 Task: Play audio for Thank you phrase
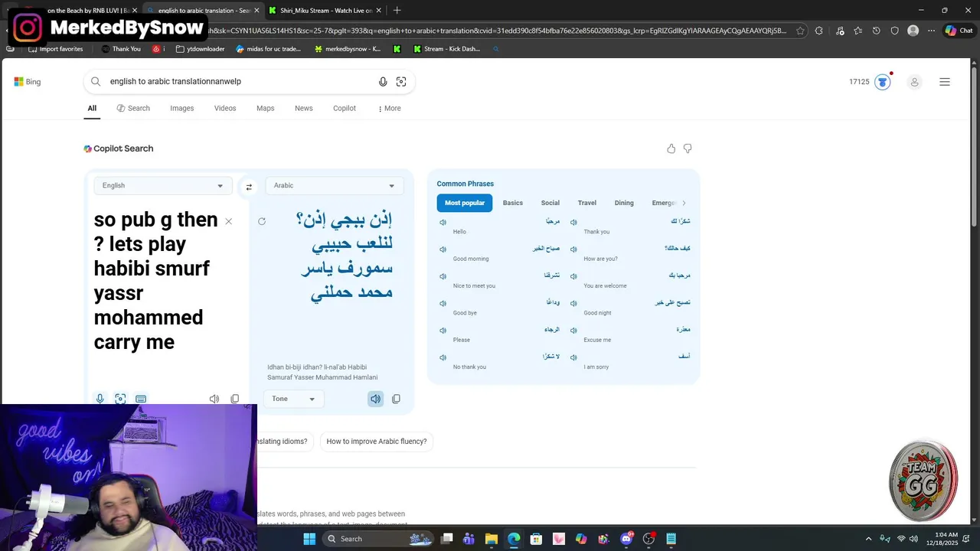click(574, 222)
